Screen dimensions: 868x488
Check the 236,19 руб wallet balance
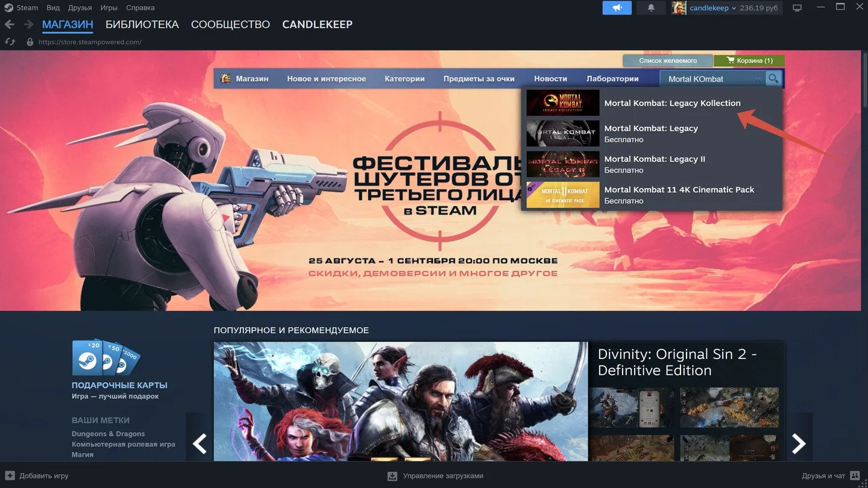(759, 8)
